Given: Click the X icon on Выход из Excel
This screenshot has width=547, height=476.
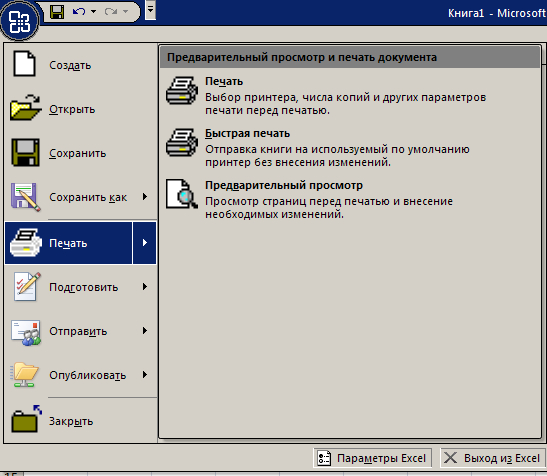Looking at the screenshot, I should coord(450,458).
